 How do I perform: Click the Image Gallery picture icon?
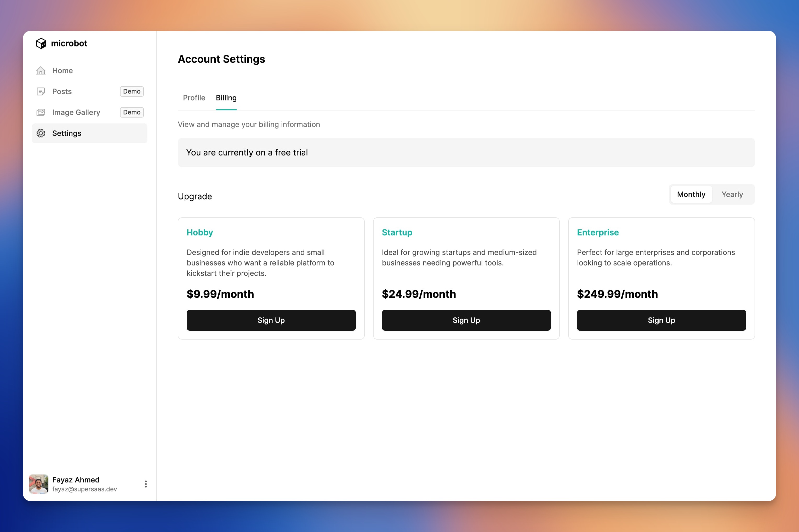[41, 112]
